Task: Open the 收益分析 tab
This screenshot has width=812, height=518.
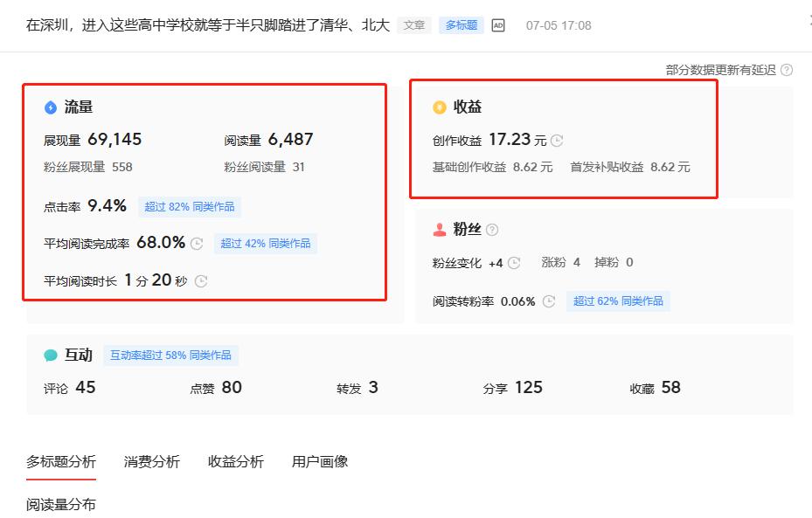Action: 235,461
